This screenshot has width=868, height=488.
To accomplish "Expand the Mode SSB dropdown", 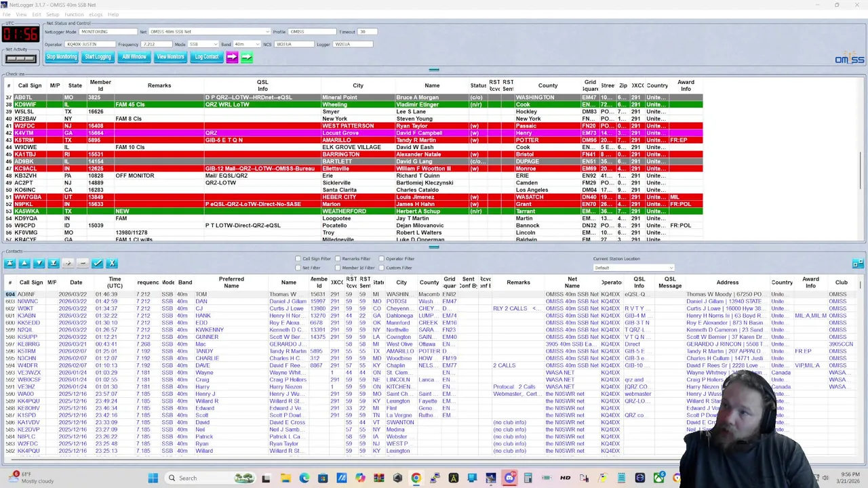I will tap(215, 44).
